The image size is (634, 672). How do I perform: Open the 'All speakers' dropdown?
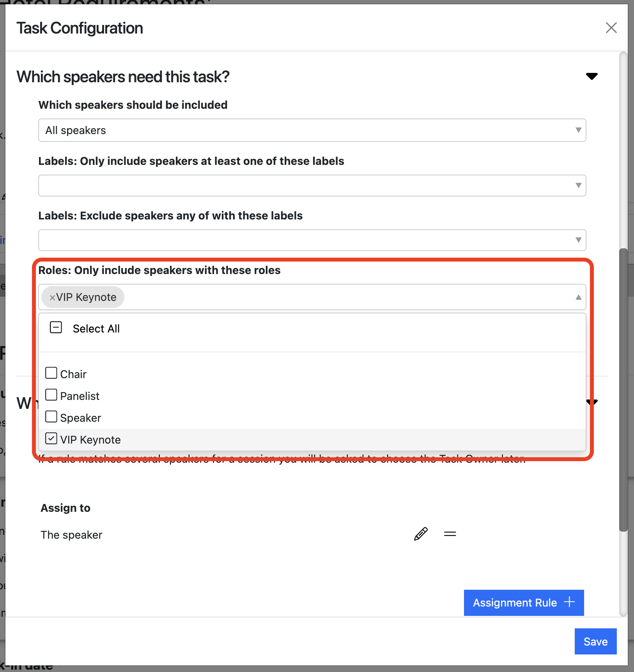coord(312,130)
